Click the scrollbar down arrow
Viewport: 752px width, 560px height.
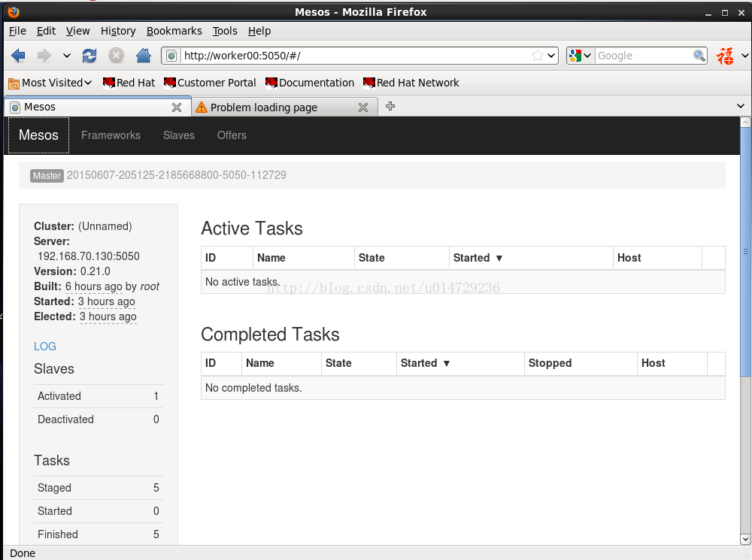click(x=745, y=539)
